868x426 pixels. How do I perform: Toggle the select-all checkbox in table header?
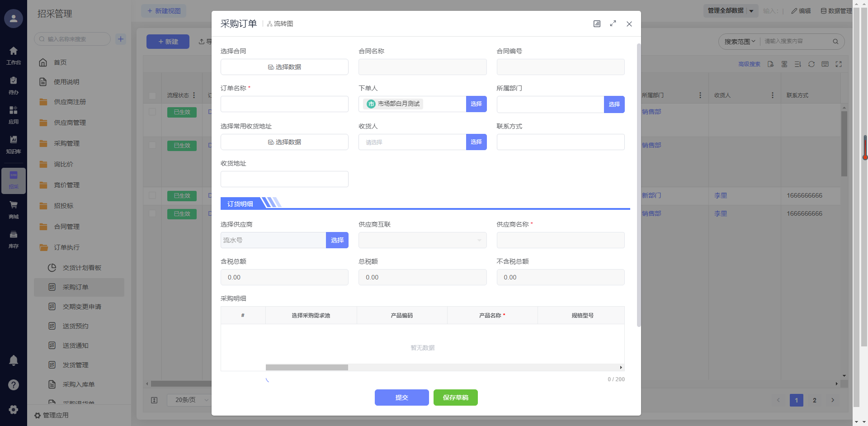click(x=152, y=95)
